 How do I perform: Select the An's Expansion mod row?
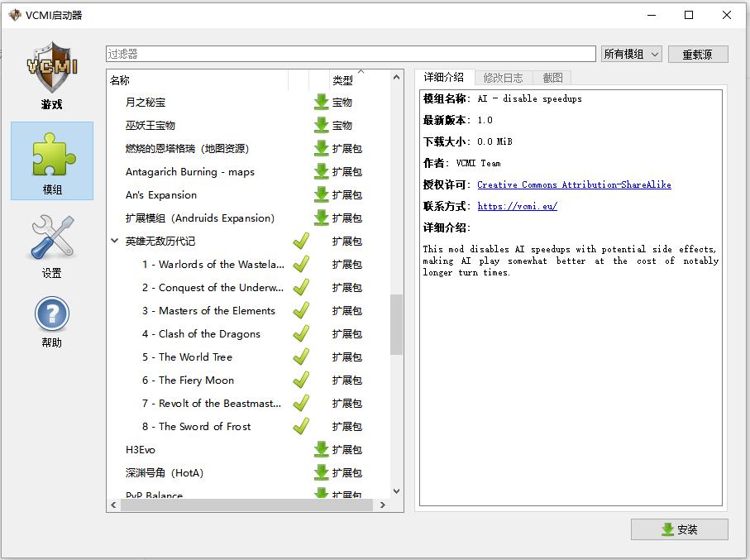tap(249, 195)
